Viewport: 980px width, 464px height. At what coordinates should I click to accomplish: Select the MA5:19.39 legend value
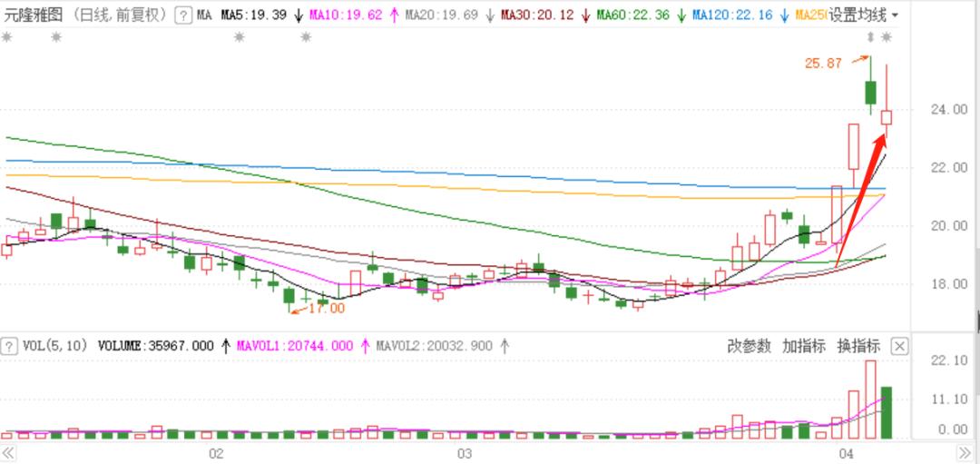pyautogui.click(x=254, y=15)
